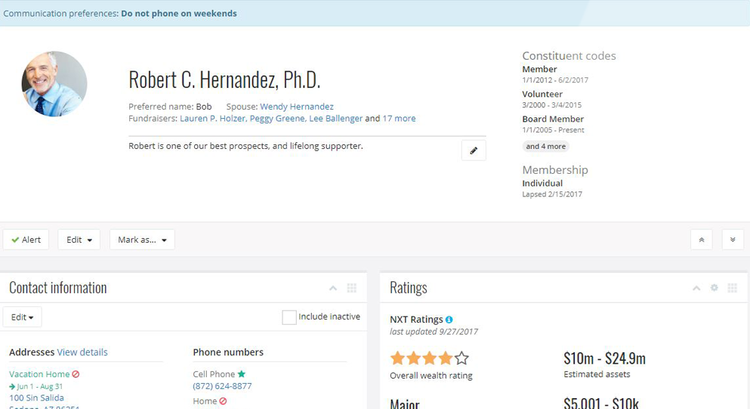Click the pencil icon to edit the note
This screenshot has height=409, width=750.
tap(474, 150)
